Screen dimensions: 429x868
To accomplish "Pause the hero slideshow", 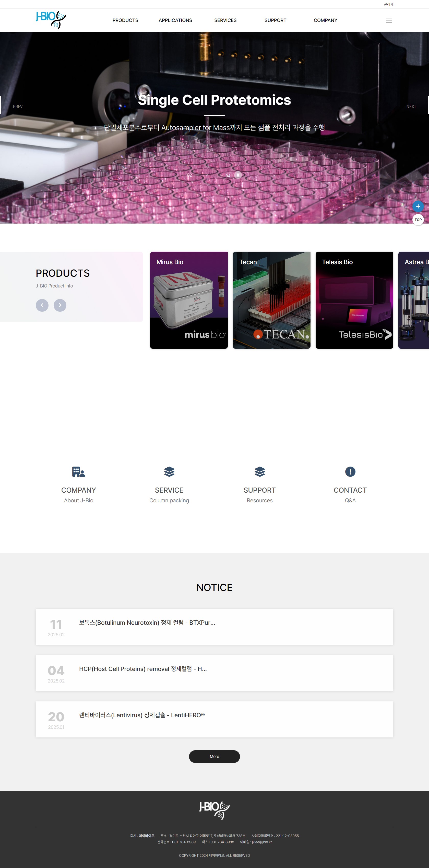I will (x=238, y=175).
